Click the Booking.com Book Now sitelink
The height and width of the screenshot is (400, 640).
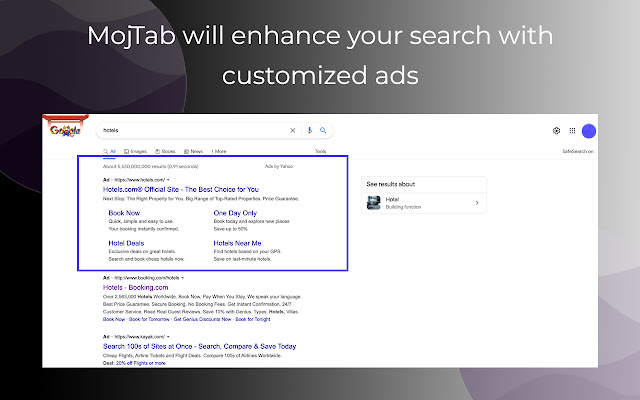coord(114,319)
